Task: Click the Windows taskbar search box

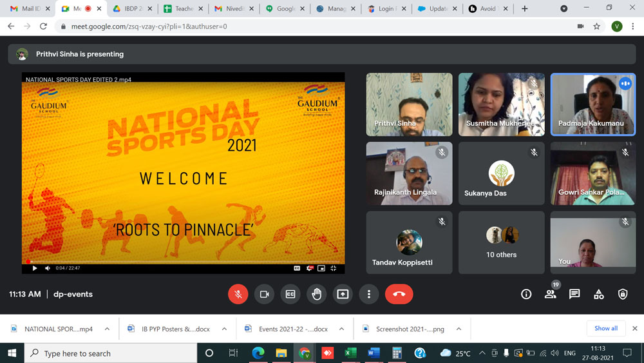Action: (111, 353)
